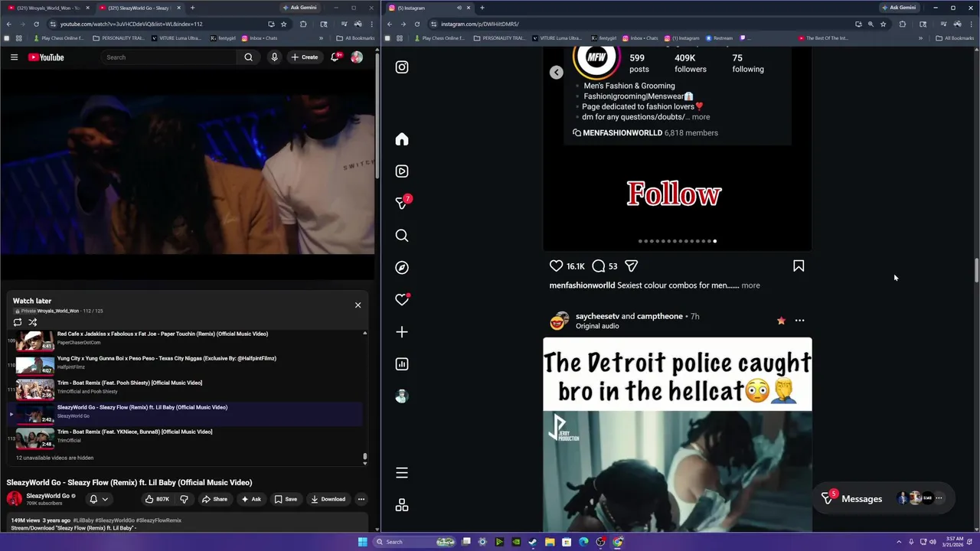Bookmark the menfashionworlld post

pos(799,266)
